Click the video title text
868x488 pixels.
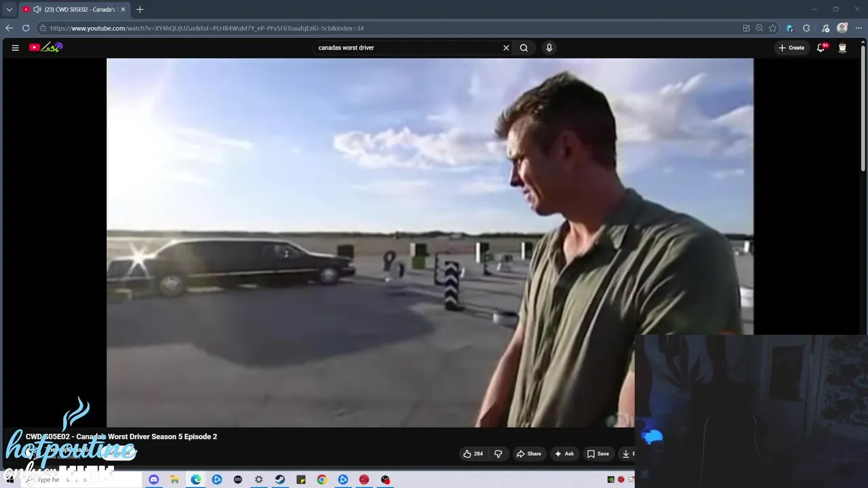click(121, 436)
